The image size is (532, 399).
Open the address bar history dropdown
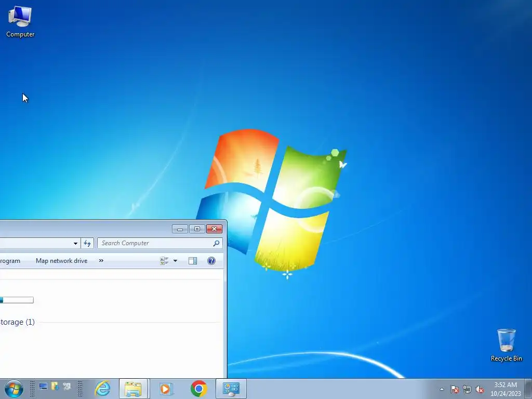click(75, 243)
